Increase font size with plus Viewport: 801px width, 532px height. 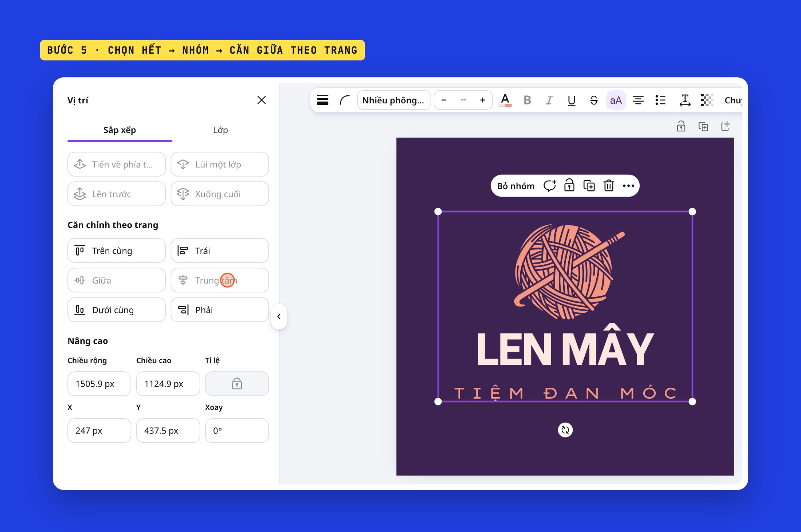(x=483, y=100)
